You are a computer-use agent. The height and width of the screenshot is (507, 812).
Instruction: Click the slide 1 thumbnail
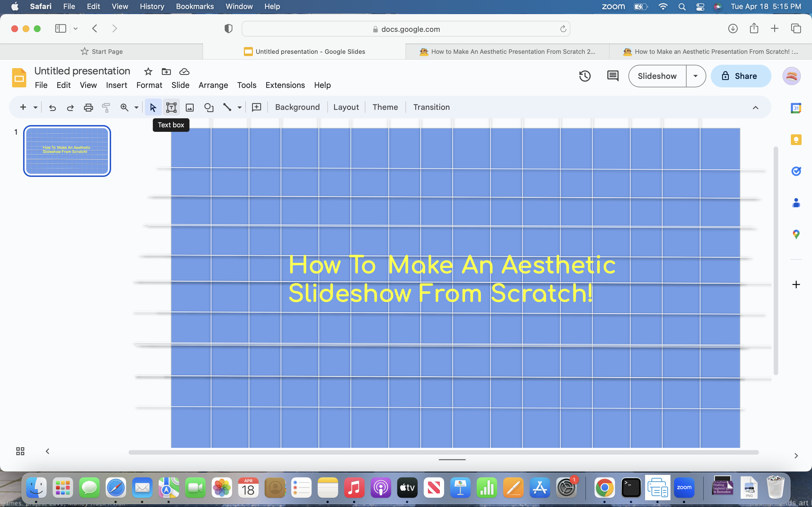66,151
